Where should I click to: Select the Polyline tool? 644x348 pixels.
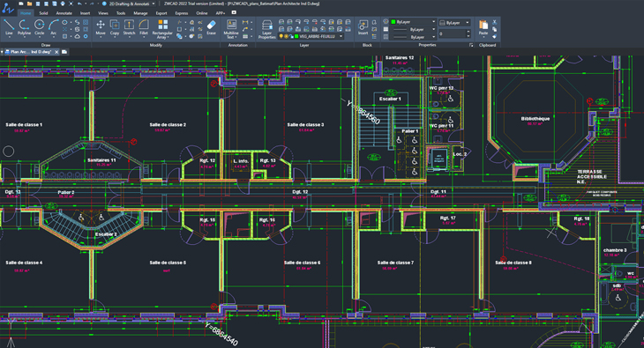click(x=24, y=27)
